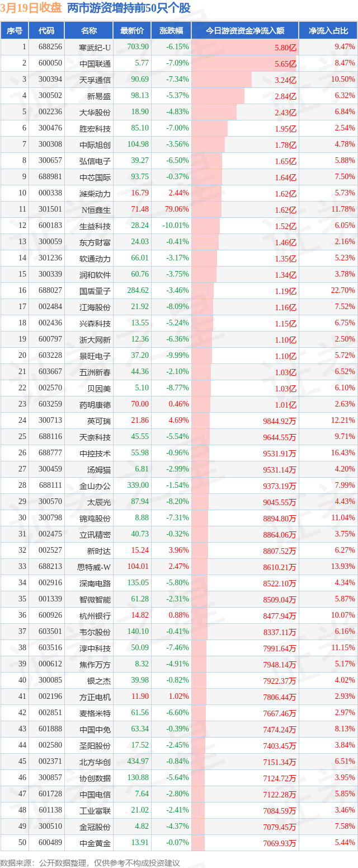Click inflow ratio 22.70%
This screenshot has width=358, height=868.
tap(343, 291)
